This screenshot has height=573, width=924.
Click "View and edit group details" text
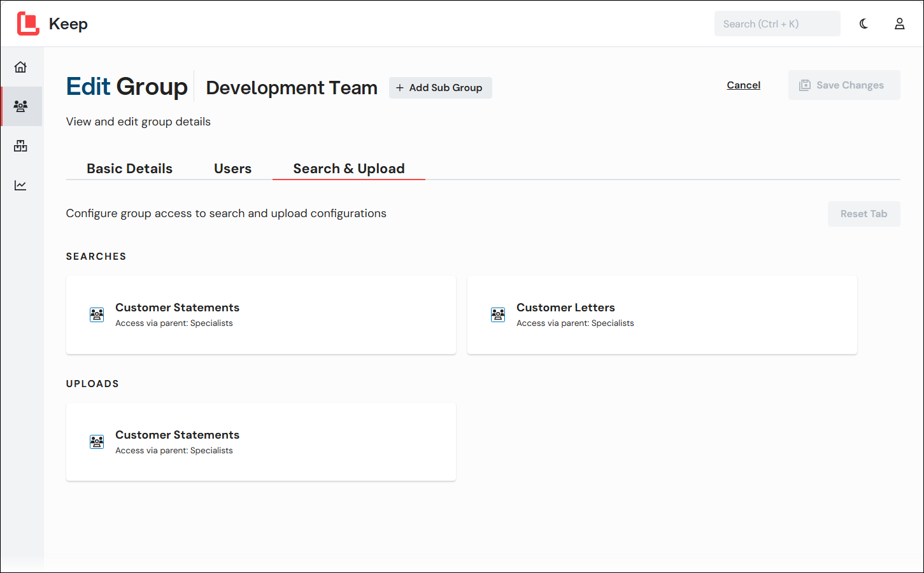coord(138,122)
